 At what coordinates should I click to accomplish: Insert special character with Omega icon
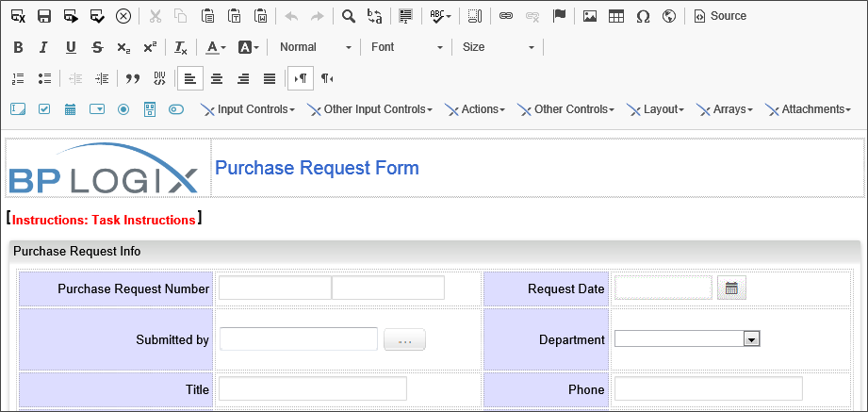click(x=643, y=16)
